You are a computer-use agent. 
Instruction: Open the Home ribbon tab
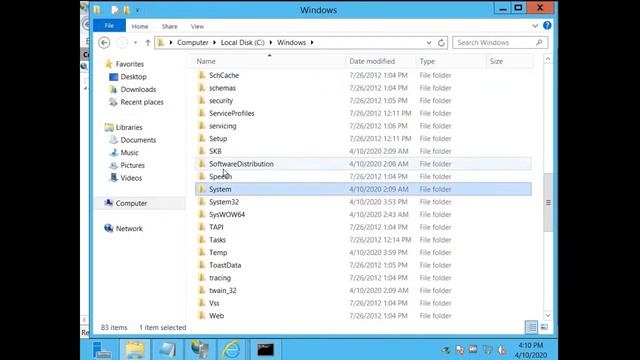pos(140,26)
